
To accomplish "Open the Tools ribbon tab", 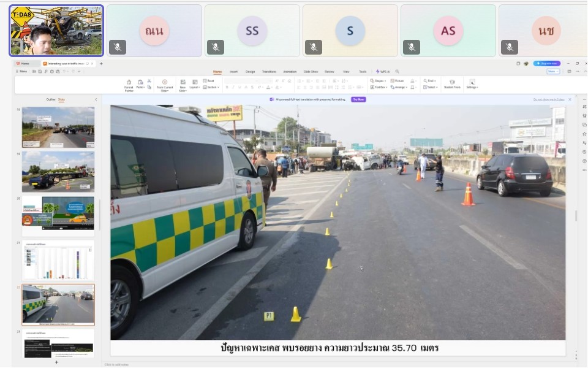I will click(363, 71).
